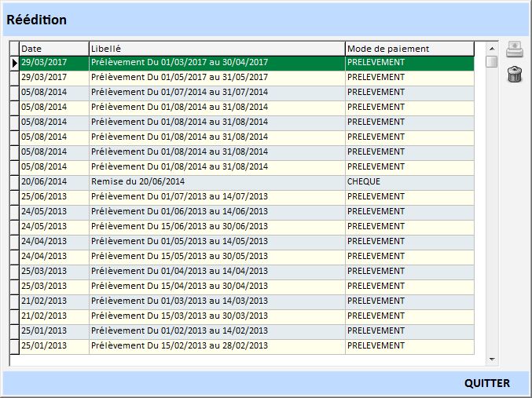Click the printer icon to reprint
This screenshot has height=398, width=532.
coord(514,49)
